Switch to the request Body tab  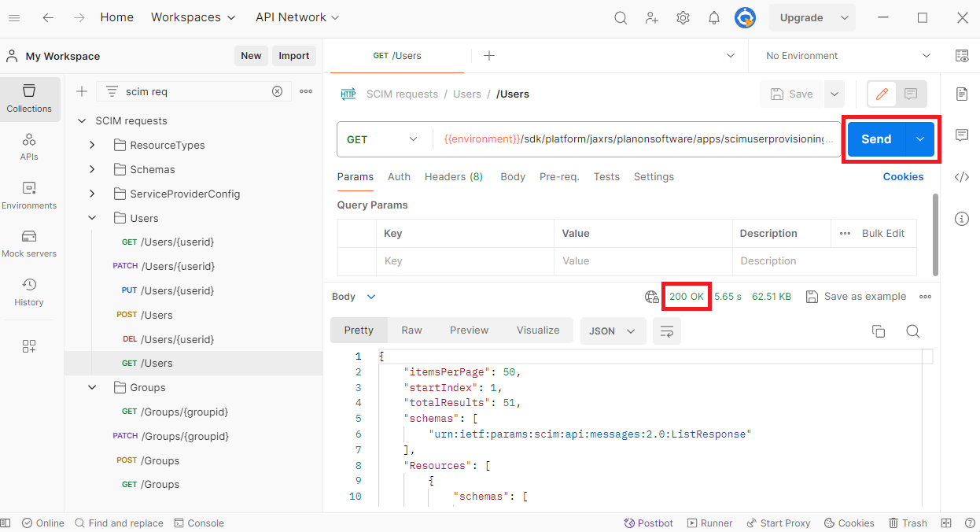click(513, 176)
